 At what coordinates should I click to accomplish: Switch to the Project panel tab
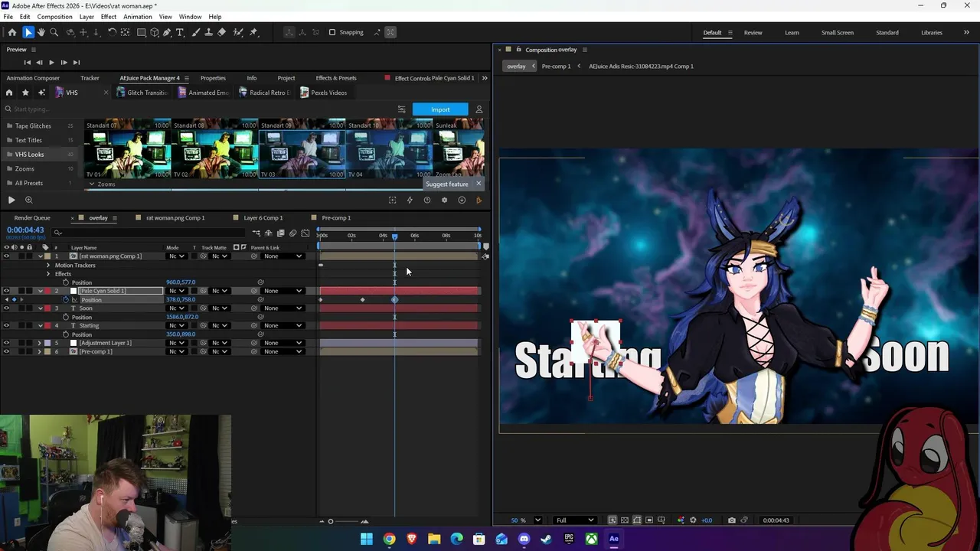click(286, 78)
